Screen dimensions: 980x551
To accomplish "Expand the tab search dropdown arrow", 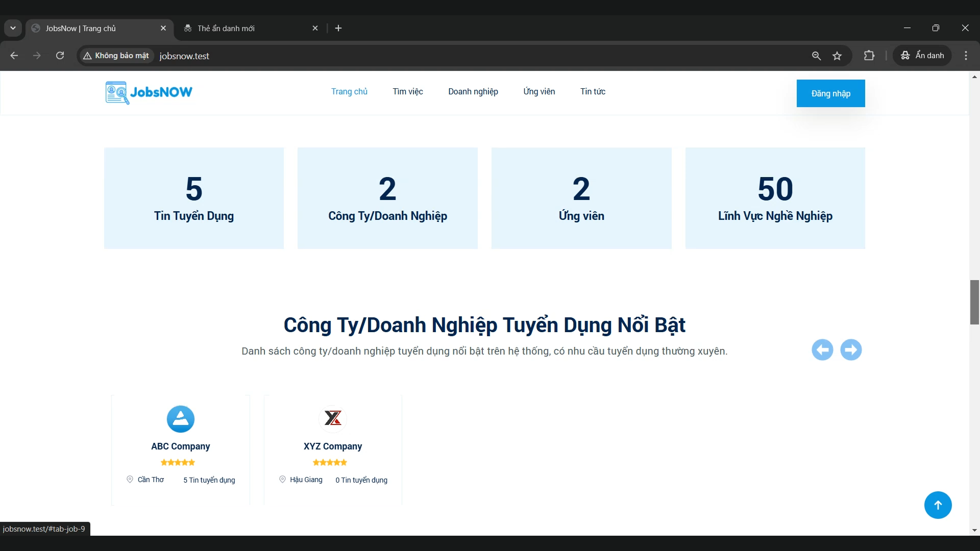I will click(x=13, y=29).
